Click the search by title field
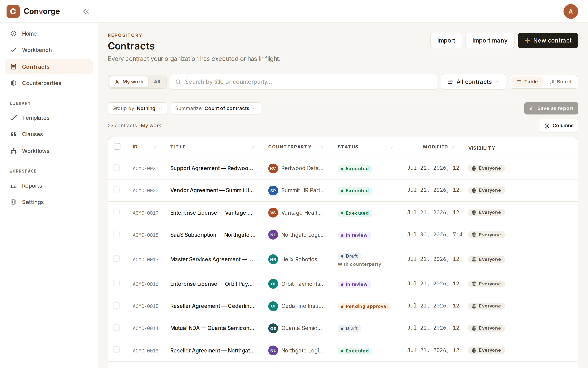This screenshot has width=588, height=368. click(x=303, y=82)
